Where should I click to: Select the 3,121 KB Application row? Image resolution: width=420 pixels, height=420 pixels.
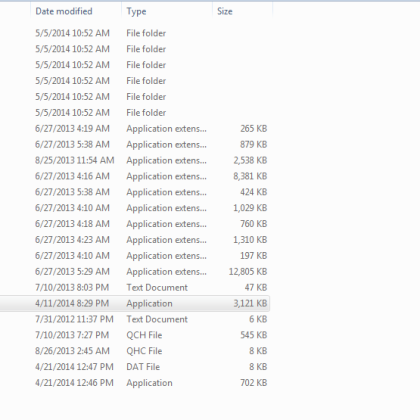click(x=135, y=303)
